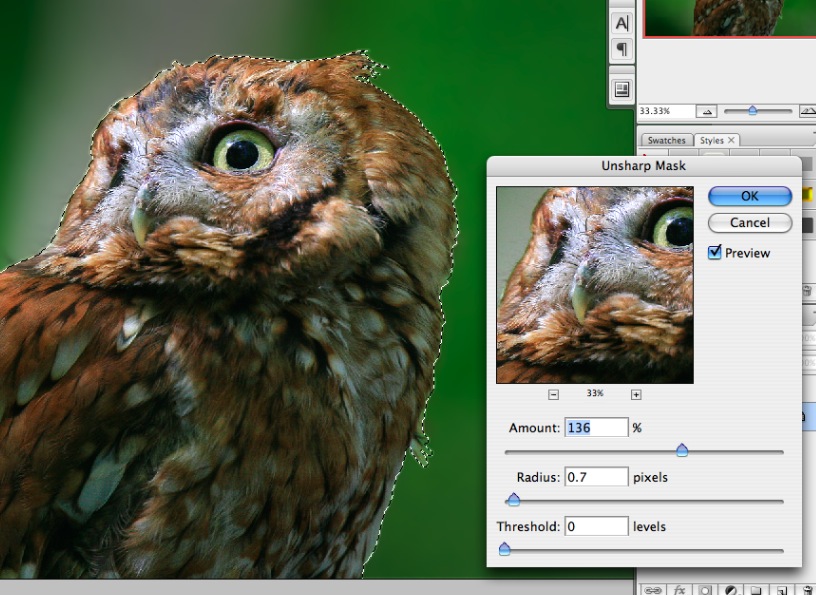The width and height of the screenshot is (816, 595).
Task: Click the Navigator 33.33% zoom field
Action: (667, 111)
